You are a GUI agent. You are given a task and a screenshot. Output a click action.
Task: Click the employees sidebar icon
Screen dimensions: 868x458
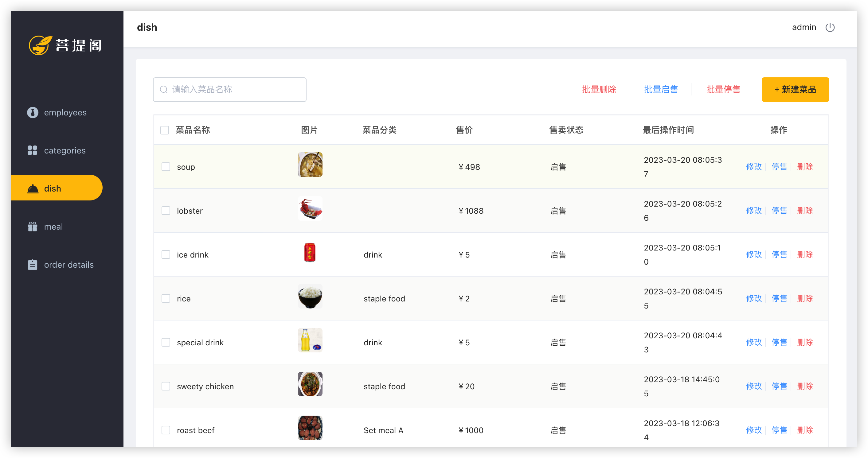click(32, 112)
